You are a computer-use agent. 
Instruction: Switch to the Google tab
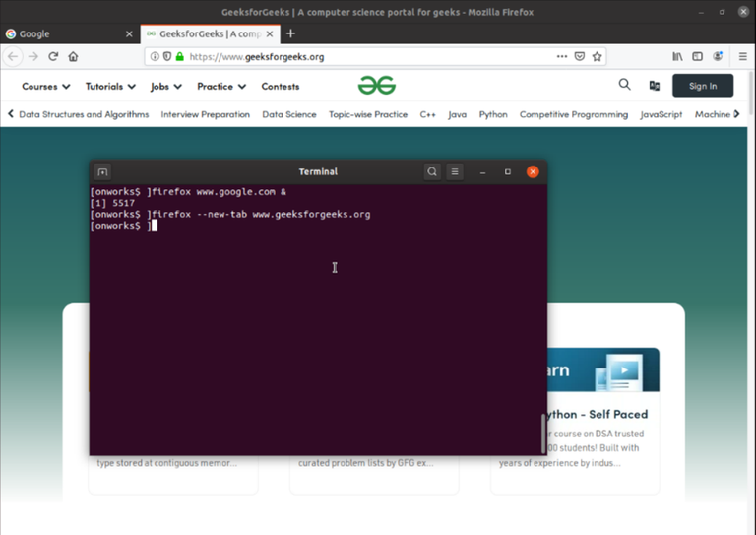(x=70, y=33)
